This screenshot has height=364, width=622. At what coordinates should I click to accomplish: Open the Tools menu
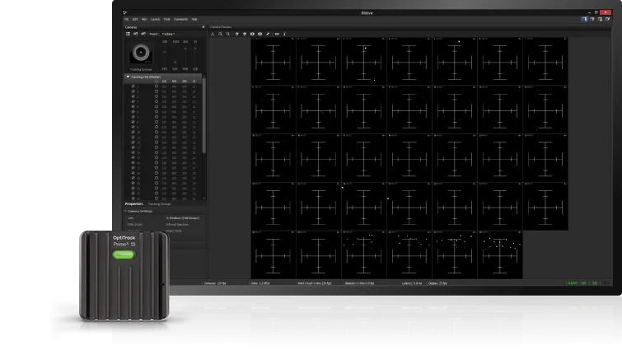pyautogui.click(x=167, y=19)
